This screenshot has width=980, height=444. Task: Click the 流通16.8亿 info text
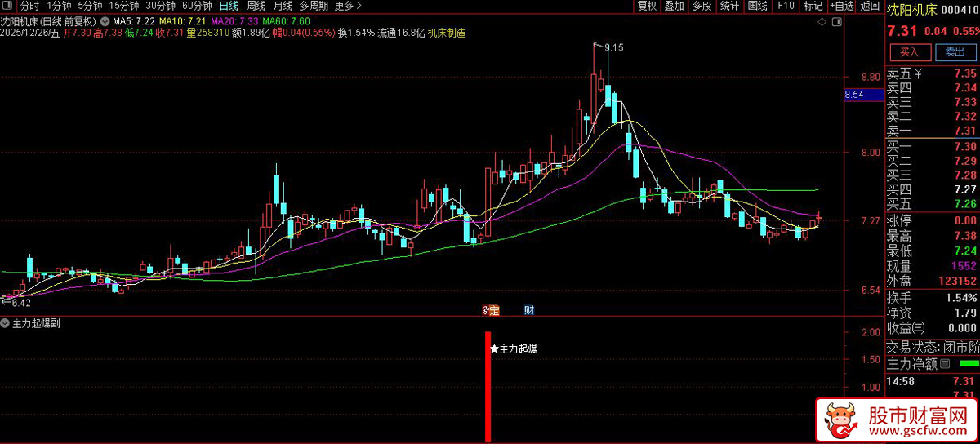point(401,33)
